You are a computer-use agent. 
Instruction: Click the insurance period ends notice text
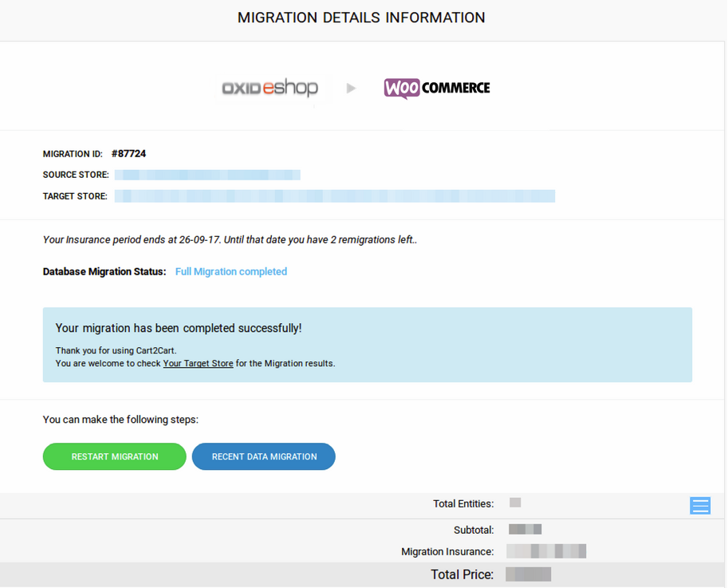230,239
